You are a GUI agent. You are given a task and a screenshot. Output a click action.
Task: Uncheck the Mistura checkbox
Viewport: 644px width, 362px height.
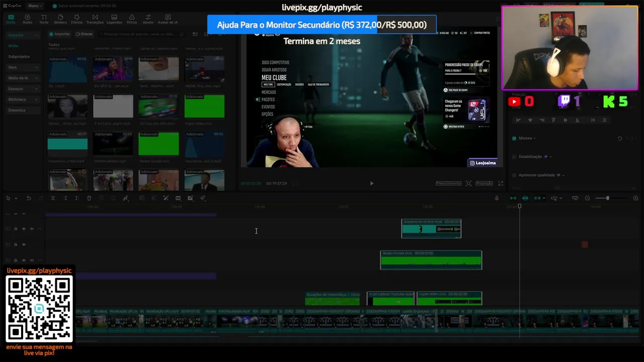coord(514,138)
